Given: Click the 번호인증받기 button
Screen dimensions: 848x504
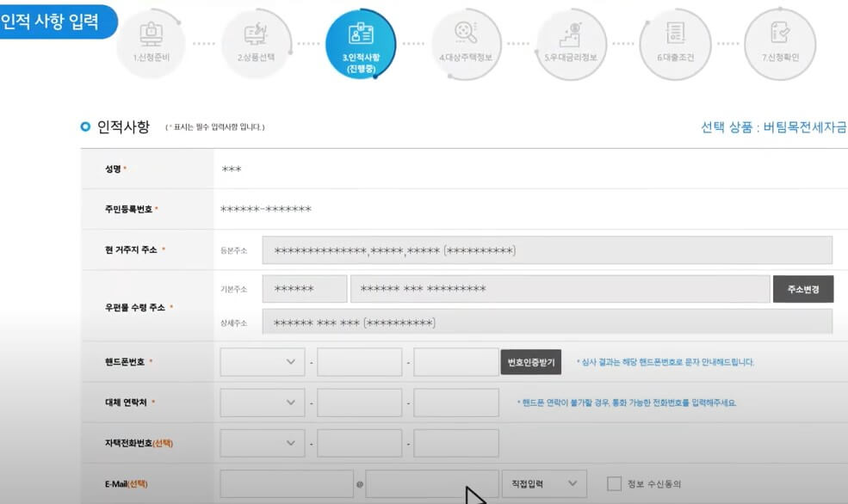Looking at the screenshot, I should [531, 362].
